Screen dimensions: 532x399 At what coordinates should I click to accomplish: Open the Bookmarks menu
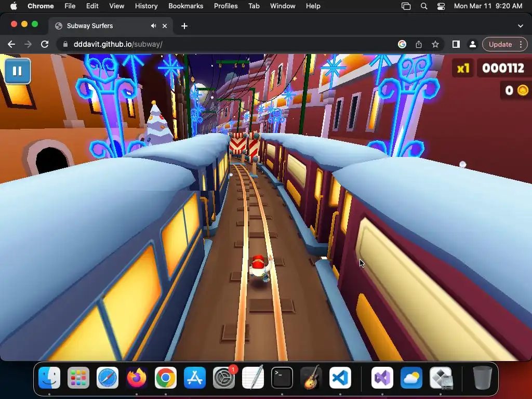(185, 6)
